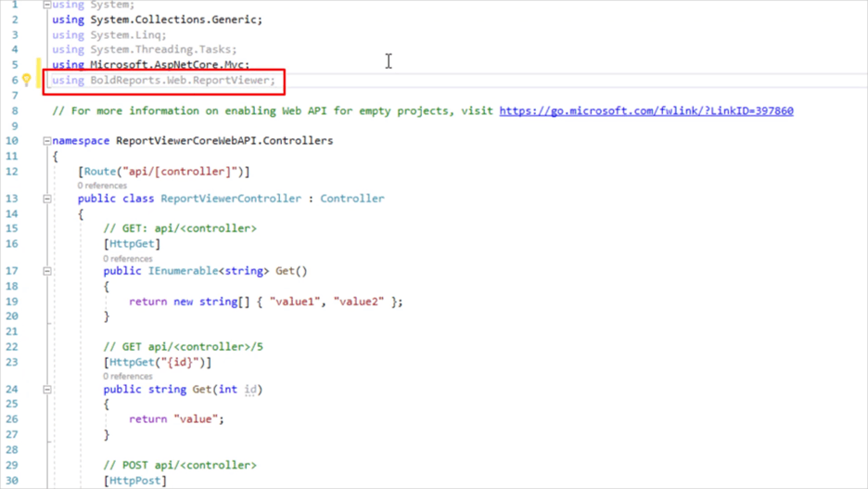Screen dimensions: 868x489
Task: Click the "value1" string literal
Action: click(295, 302)
